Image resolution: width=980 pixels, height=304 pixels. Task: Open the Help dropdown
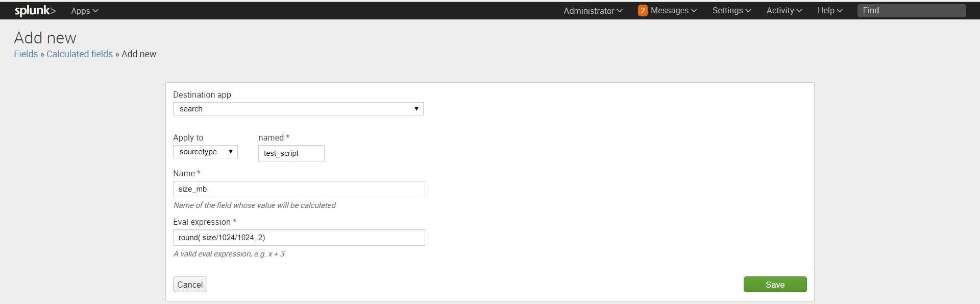point(829,10)
